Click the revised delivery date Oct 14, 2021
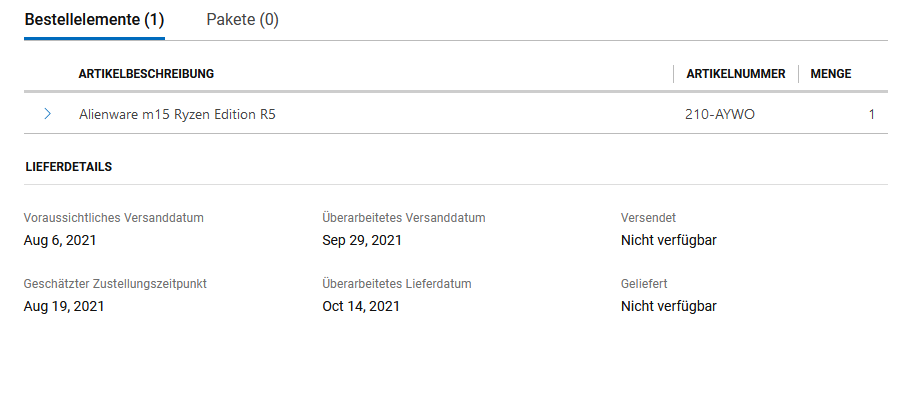The height and width of the screenshot is (405, 919). click(361, 306)
